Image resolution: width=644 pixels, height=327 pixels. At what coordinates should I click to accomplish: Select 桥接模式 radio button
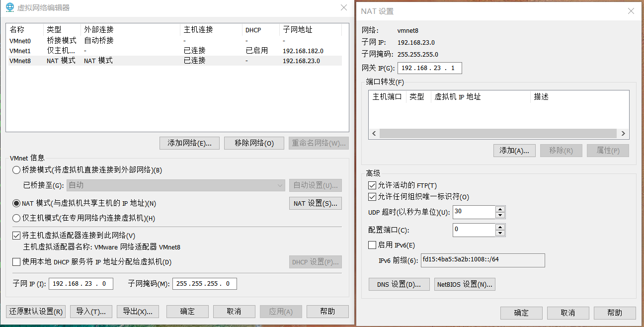pos(16,170)
